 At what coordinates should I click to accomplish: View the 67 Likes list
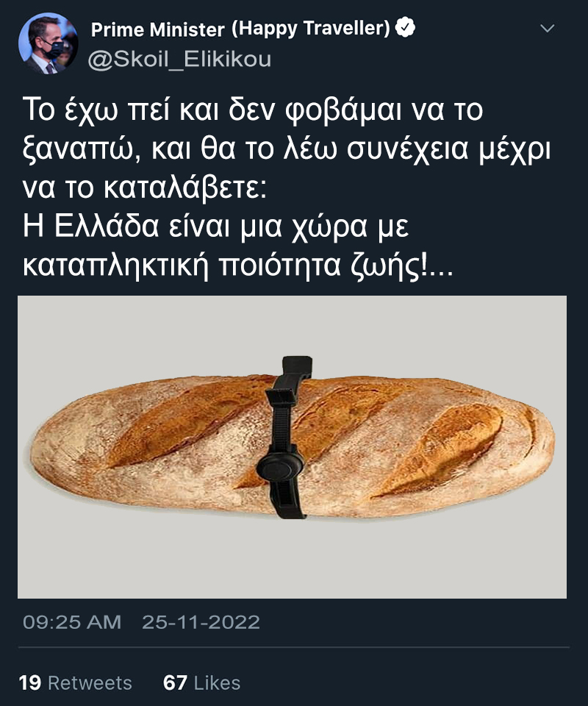coord(201,682)
